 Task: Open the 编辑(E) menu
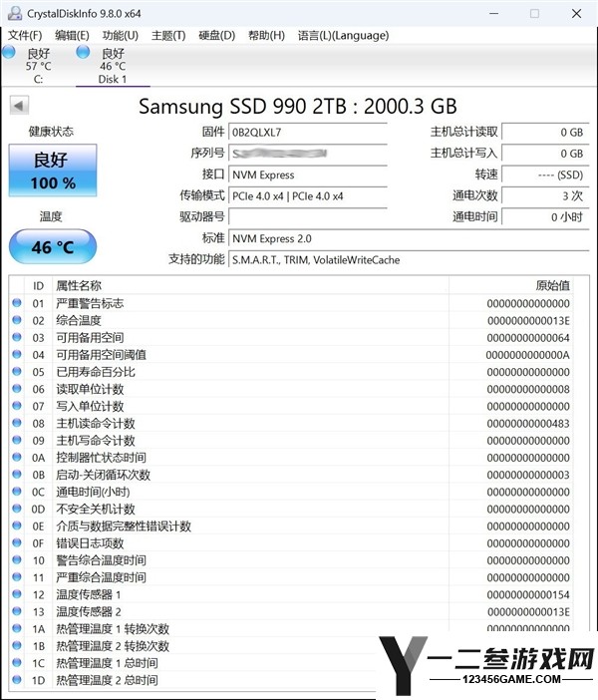[72, 35]
